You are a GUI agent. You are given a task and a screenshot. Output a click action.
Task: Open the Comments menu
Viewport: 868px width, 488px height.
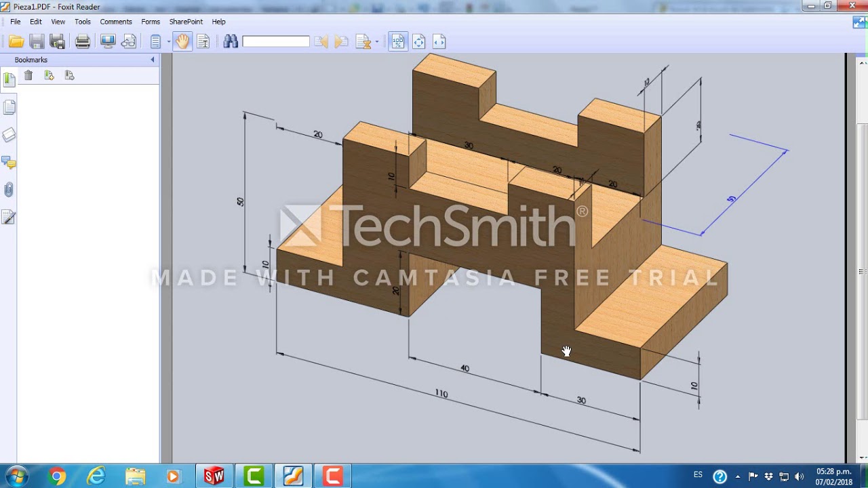coord(116,22)
